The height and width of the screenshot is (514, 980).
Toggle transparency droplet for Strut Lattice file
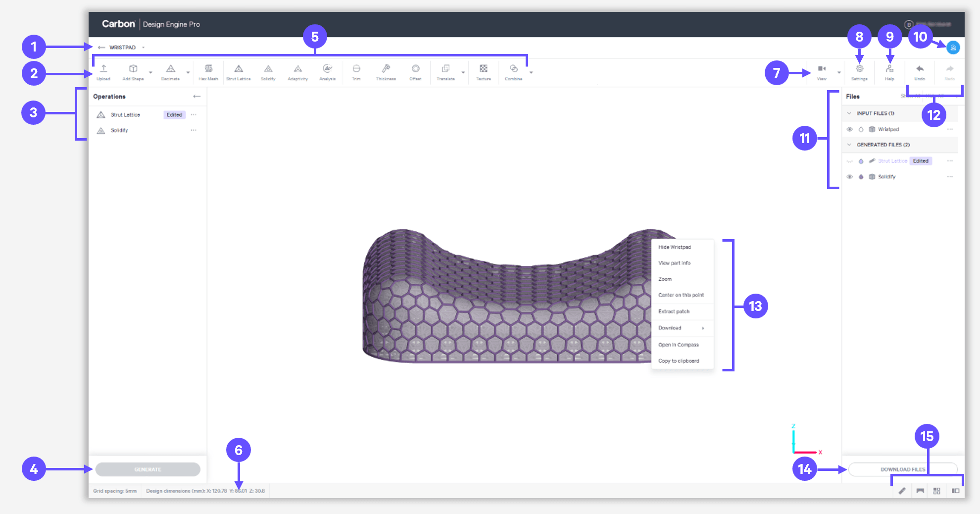861,161
